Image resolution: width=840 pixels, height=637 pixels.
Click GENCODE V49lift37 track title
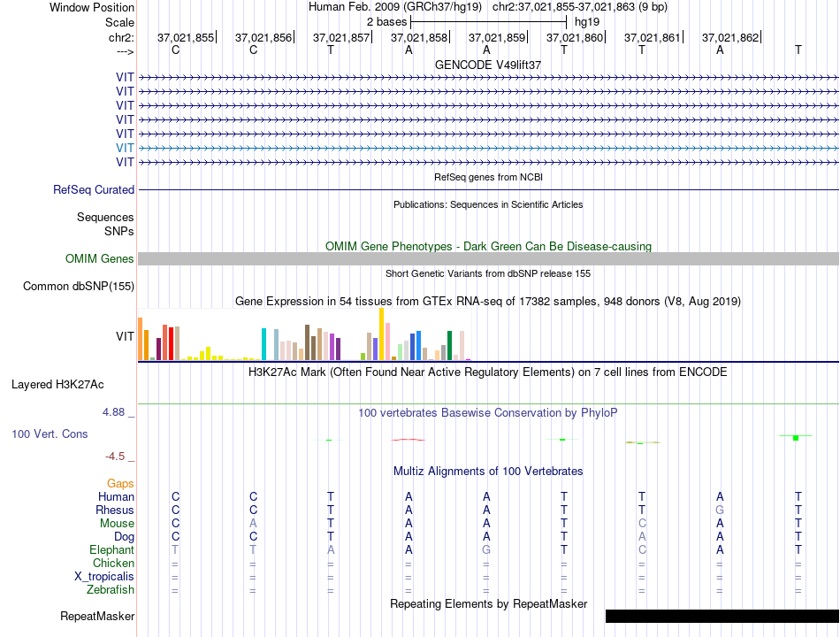(488, 65)
